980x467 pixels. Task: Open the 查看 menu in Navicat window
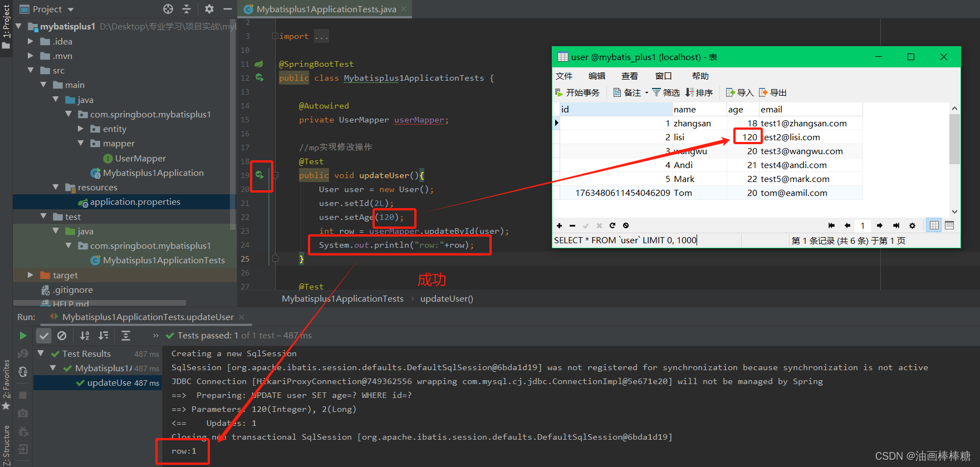[x=630, y=76]
